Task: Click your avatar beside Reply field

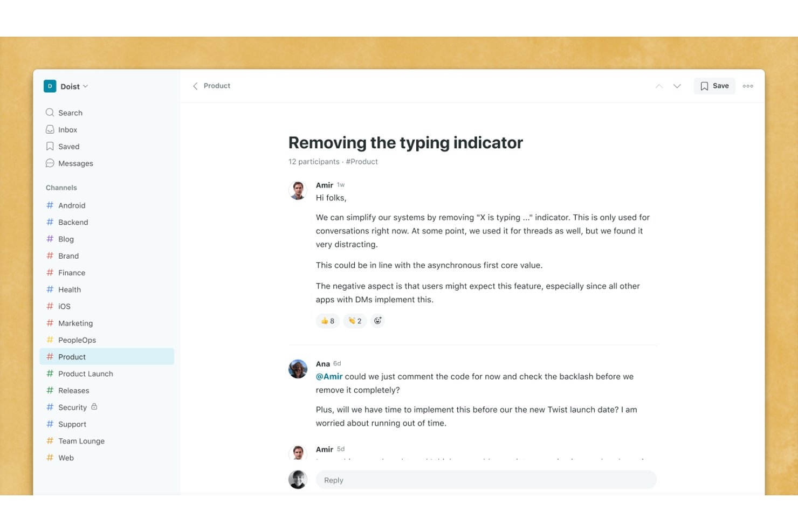Action: [298, 480]
